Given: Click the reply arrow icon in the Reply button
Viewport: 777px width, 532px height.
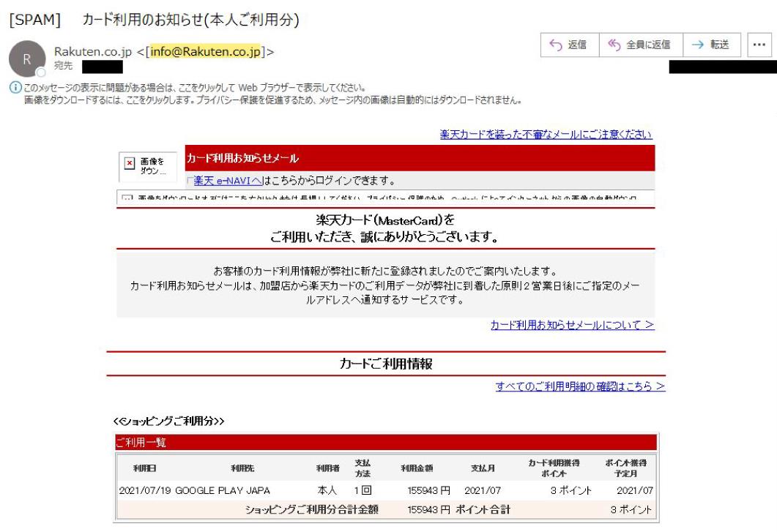Looking at the screenshot, I should (556, 45).
